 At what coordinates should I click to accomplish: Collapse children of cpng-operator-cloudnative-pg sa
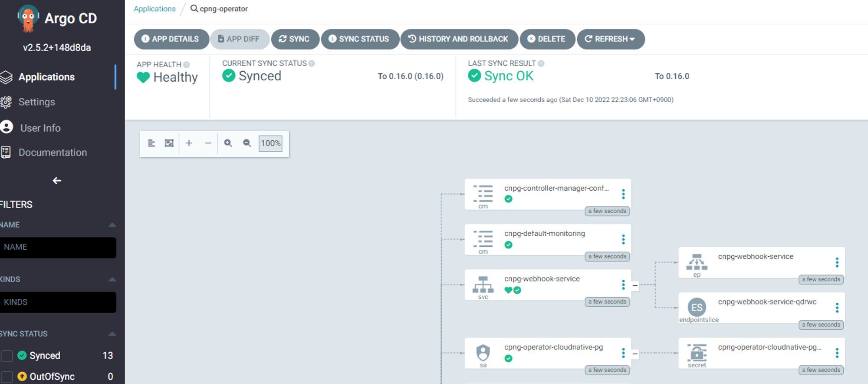click(635, 354)
